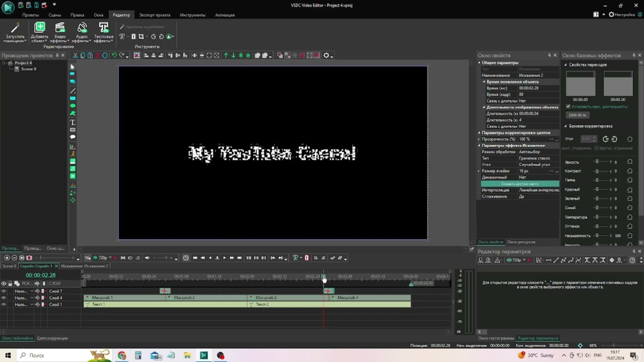The height and width of the screenshot is (362, 644).
Task: Toggle the Вертик. отражение checkbox
Action: 597,148
